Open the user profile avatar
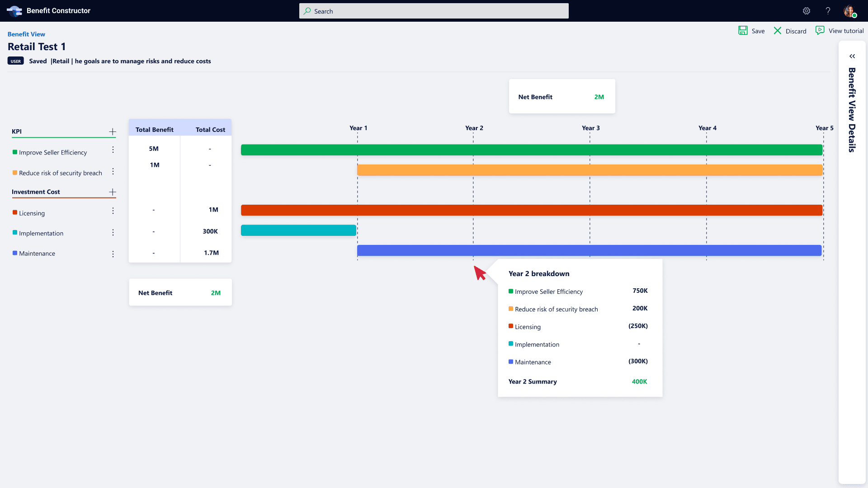Image resolution: width=868 pixels, height=488 pixels. pos(849,11)
